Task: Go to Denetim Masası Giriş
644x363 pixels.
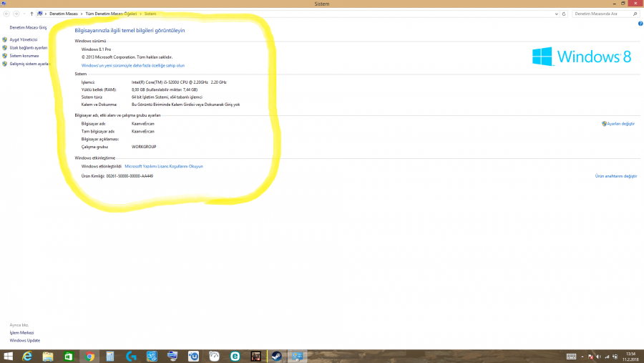Action: 29,27
